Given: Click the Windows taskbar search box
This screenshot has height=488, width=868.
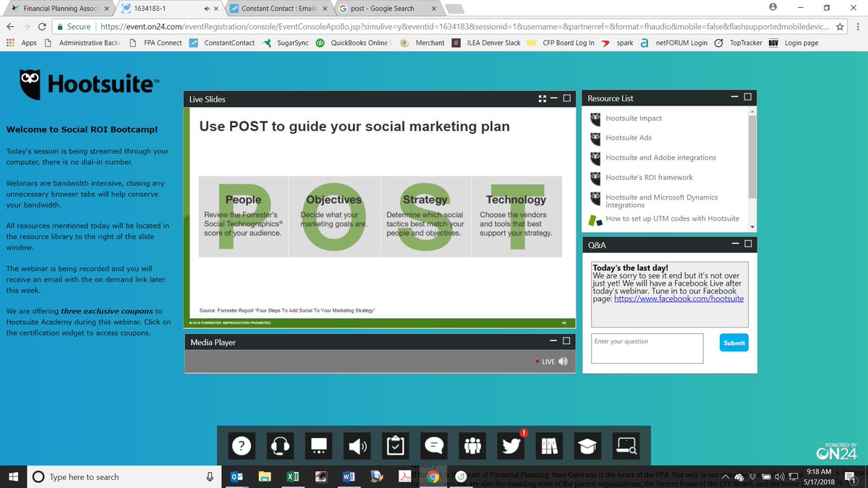Looking at the screenshot, I should (x=123, y=476).
